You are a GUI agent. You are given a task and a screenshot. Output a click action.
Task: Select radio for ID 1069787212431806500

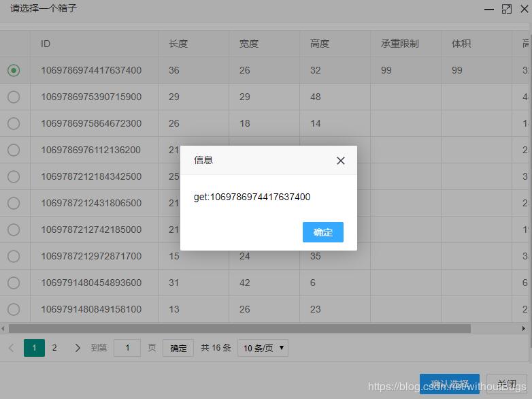point(14,203)
